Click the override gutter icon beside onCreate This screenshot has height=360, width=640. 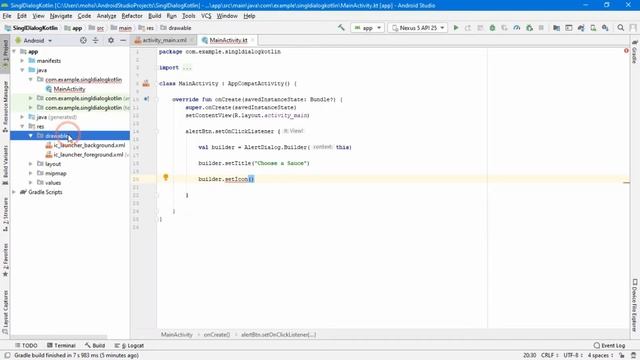(146, 99)
